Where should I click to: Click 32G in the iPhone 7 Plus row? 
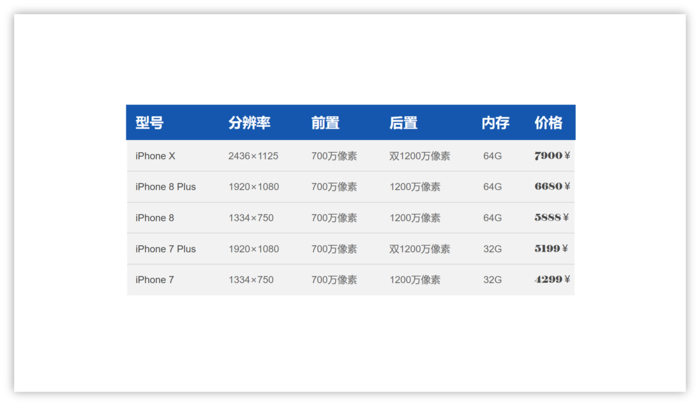(492, 249)
